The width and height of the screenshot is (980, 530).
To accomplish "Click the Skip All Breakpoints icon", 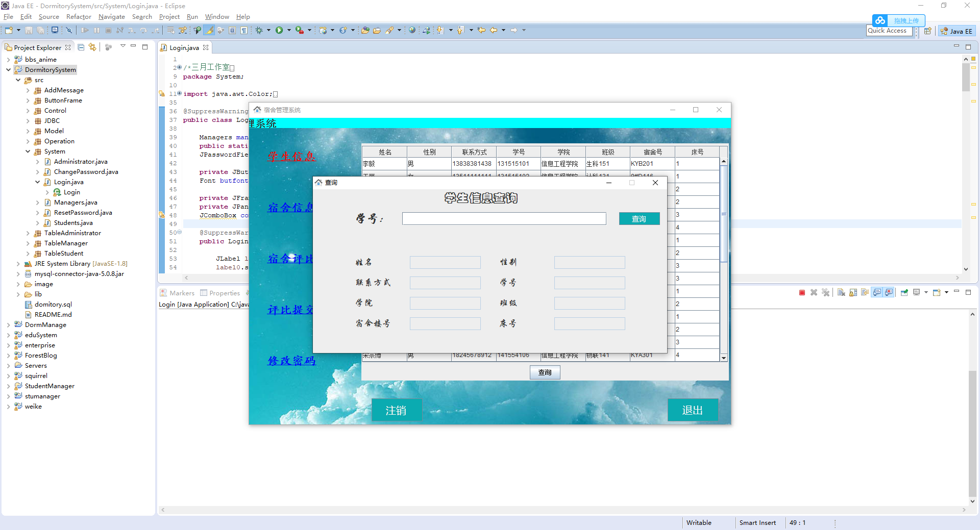I will pyautogui.click(x=69, y=30).
